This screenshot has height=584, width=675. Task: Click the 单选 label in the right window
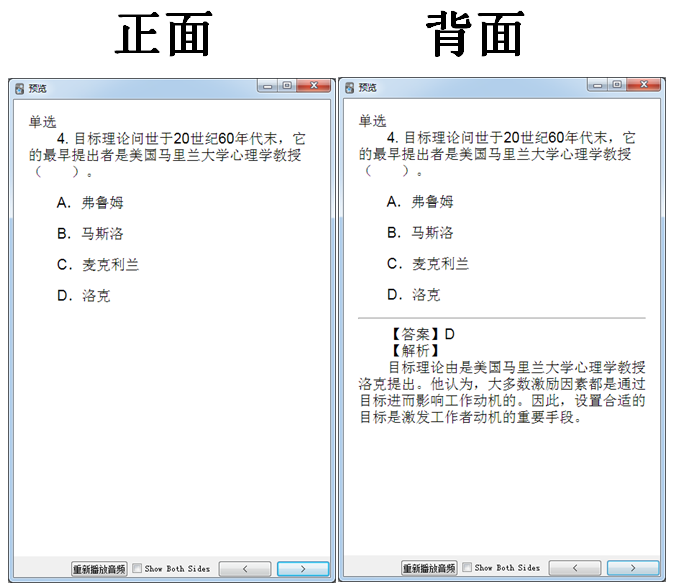coord(373,121)
